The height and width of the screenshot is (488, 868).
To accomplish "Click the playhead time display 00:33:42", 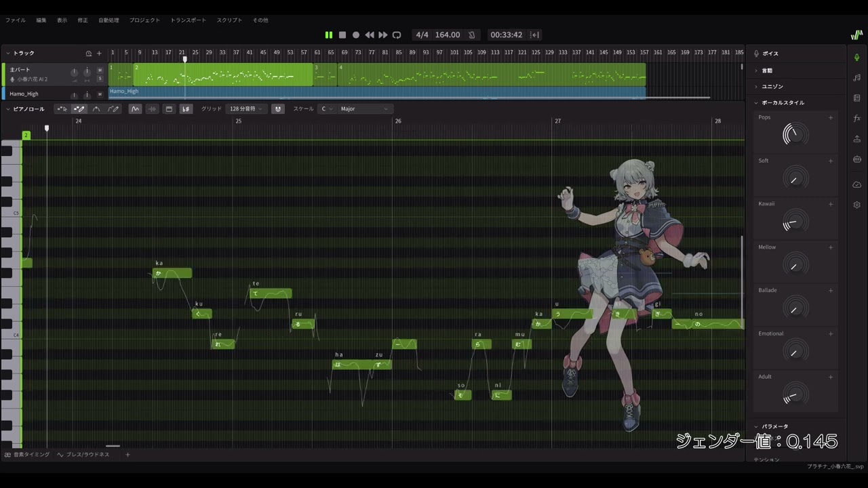I will pyautogui.click(x=507, y=35).
